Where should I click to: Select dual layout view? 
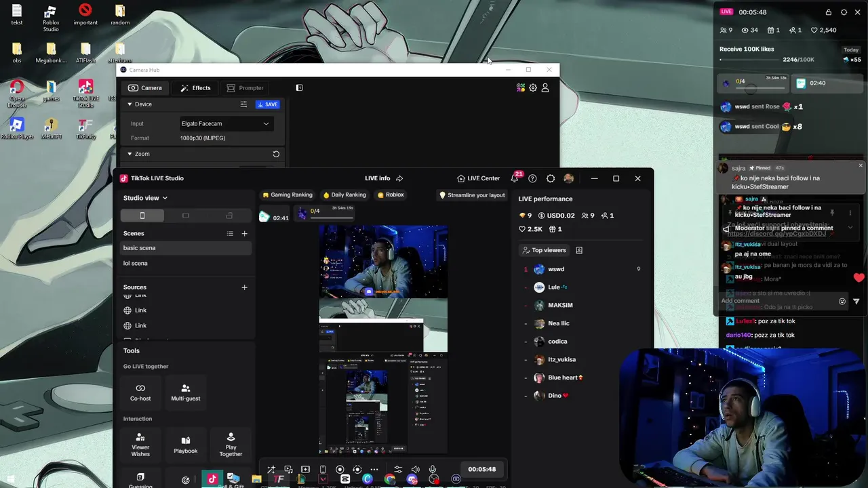[x=229, y=216]
